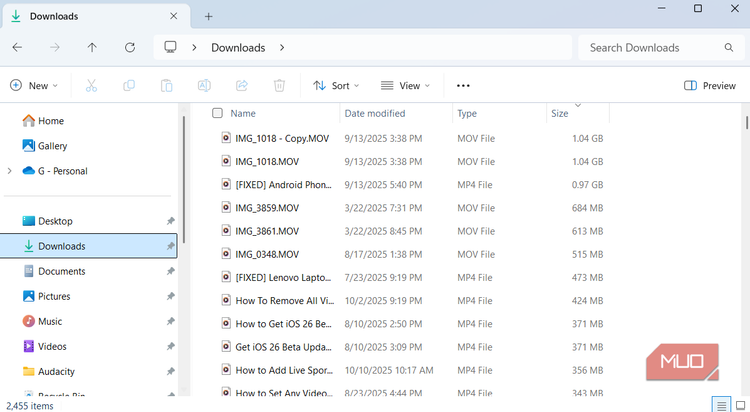Click the video file icon of IMG_1018.MOV
The image size is (750, 412).
click(226, 161)
